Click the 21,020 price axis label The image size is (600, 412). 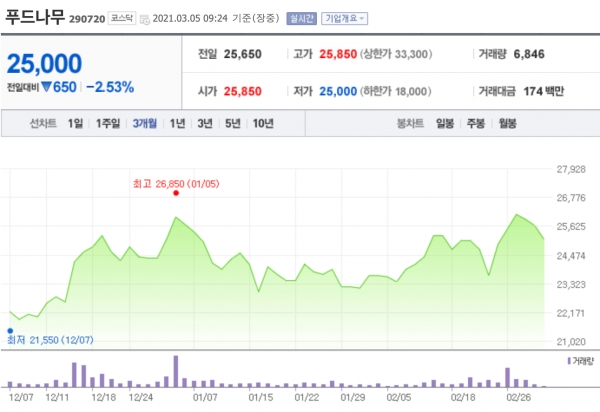571,342
